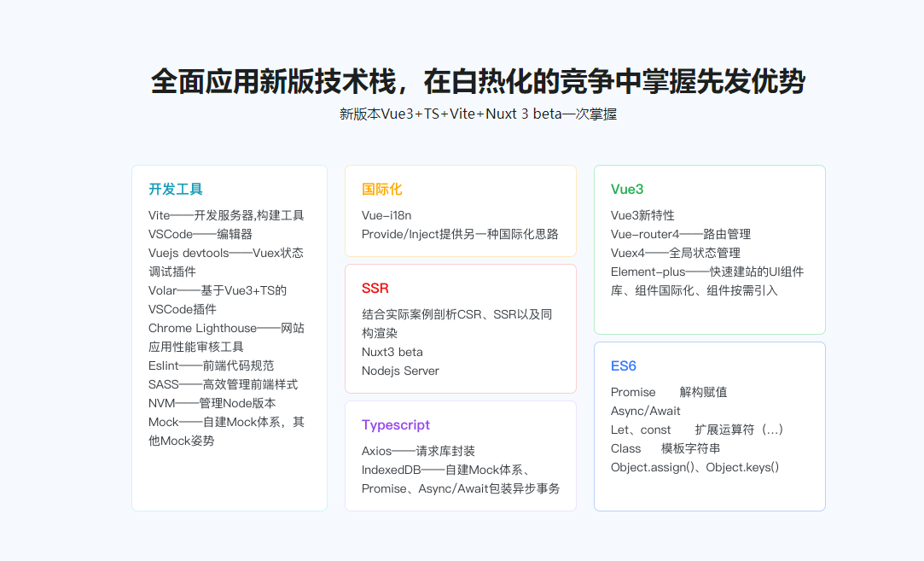Open the SSR card heading
The width and height of the screenshot is (924, 561).
pos(373,289)
